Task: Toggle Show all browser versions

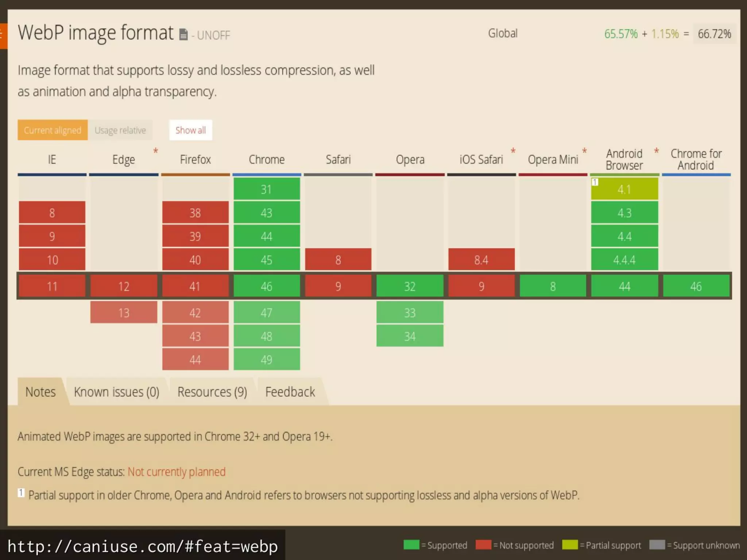Action: click(190, 130)
